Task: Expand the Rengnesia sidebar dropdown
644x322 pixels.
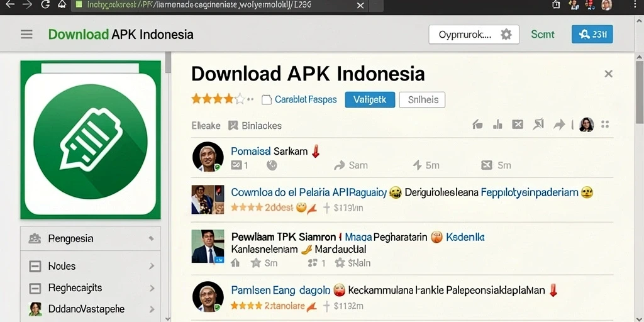Action: coord(151,238)
